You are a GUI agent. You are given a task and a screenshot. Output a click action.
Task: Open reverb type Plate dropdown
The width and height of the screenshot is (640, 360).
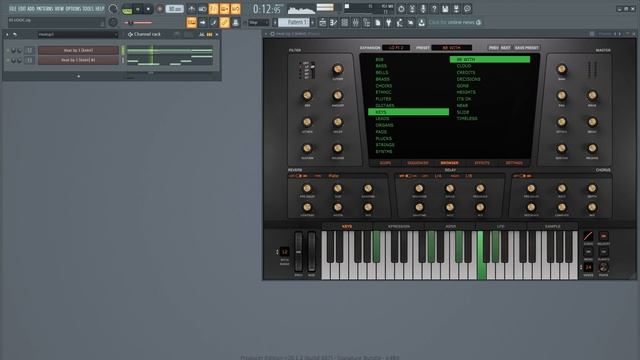point(334,176)
